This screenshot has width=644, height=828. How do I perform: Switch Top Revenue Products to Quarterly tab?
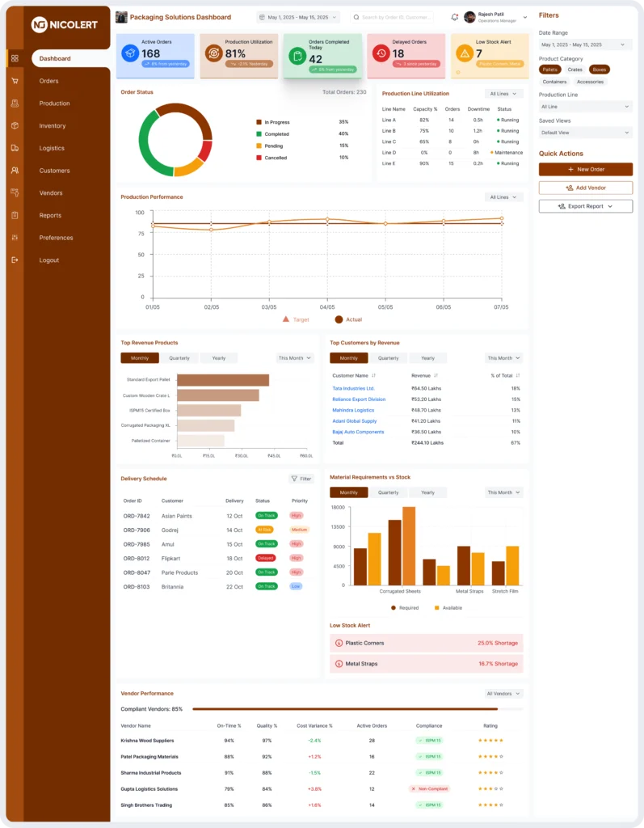(179, 358)
